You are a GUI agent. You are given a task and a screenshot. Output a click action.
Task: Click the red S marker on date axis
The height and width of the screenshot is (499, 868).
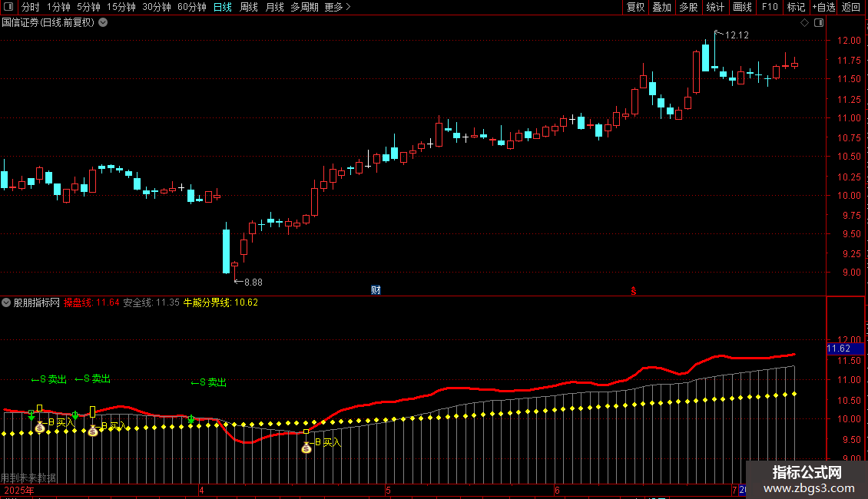click(633, 291)
